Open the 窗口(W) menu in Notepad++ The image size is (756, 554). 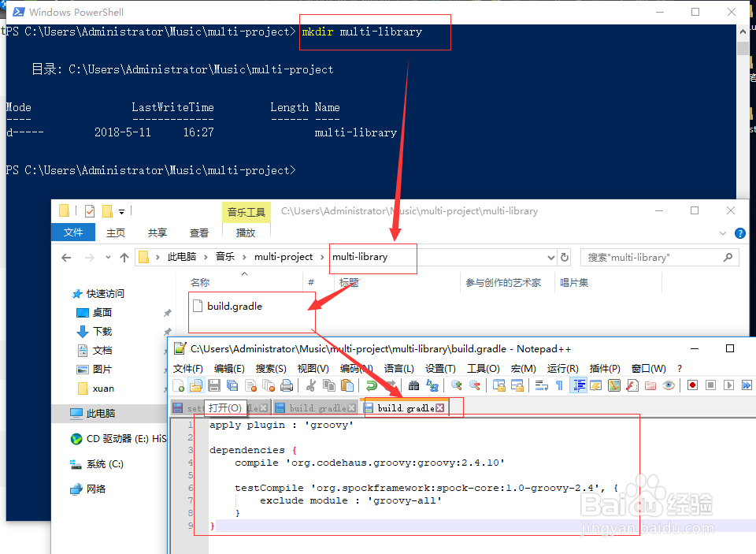[648, 369]
